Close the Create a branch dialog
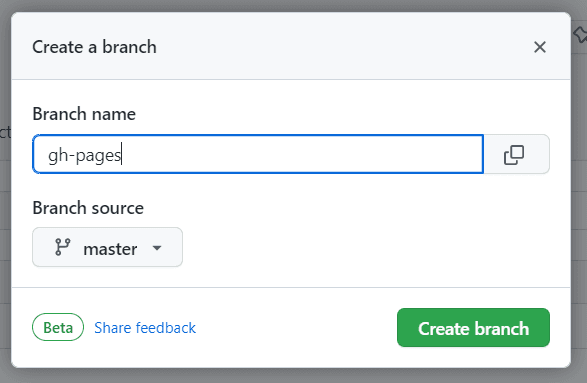 coord(539,47)
